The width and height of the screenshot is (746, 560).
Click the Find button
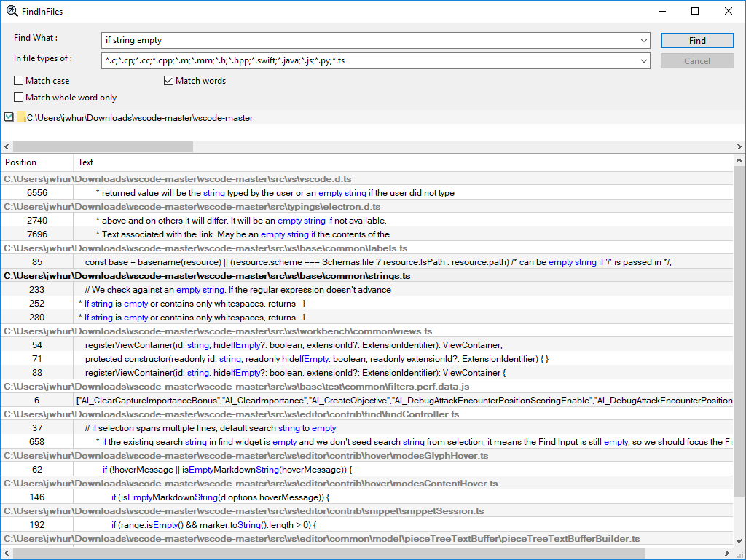[697, 40]
